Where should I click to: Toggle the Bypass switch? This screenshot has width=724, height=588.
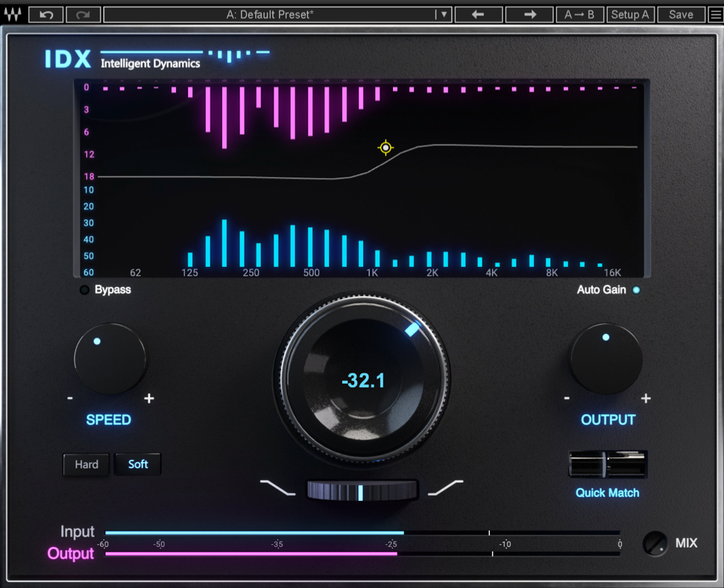pyautogui.click(x=84, y=290)
